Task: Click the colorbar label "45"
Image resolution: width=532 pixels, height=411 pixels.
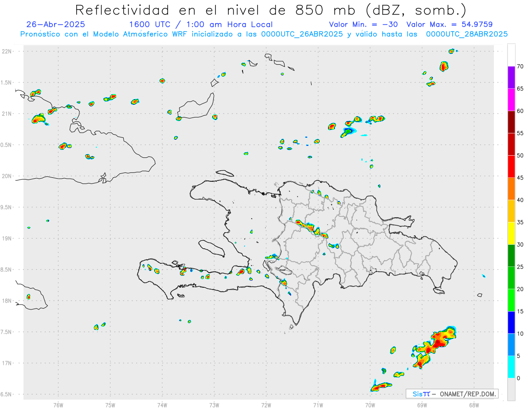Action: tap(520, 178)
